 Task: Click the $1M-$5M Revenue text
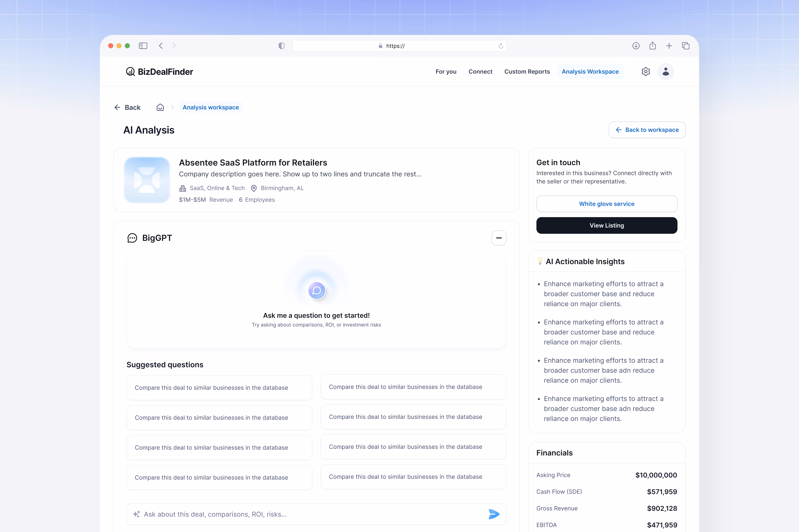click(206, 199)
